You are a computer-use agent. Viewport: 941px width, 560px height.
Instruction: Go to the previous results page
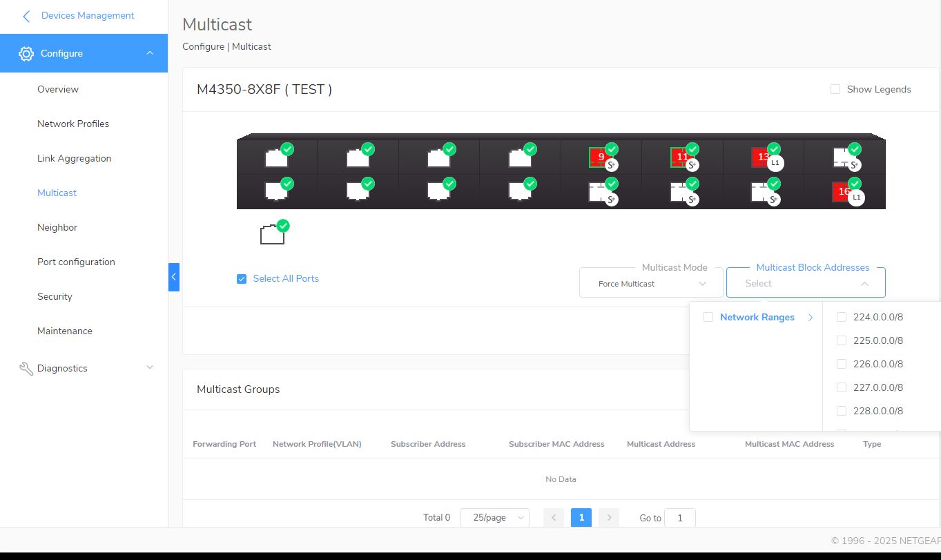(x=554, y=518)
